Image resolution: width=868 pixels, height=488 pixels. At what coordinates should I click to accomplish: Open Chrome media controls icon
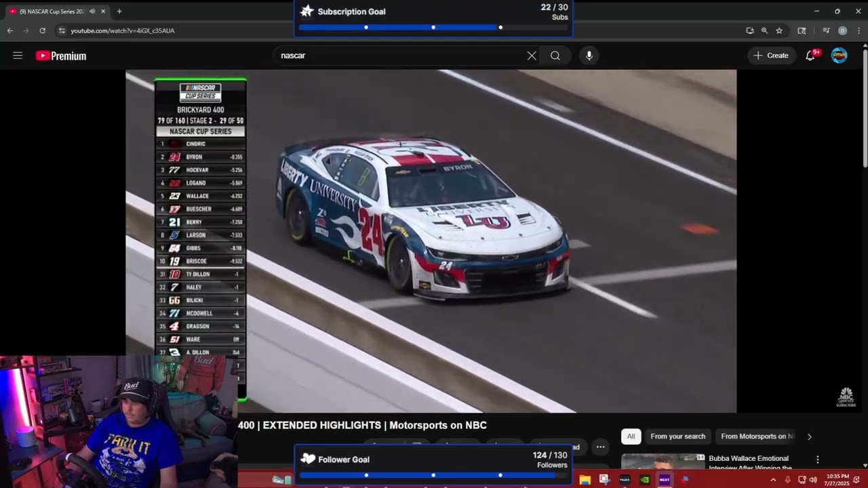[x=826, y=30]
